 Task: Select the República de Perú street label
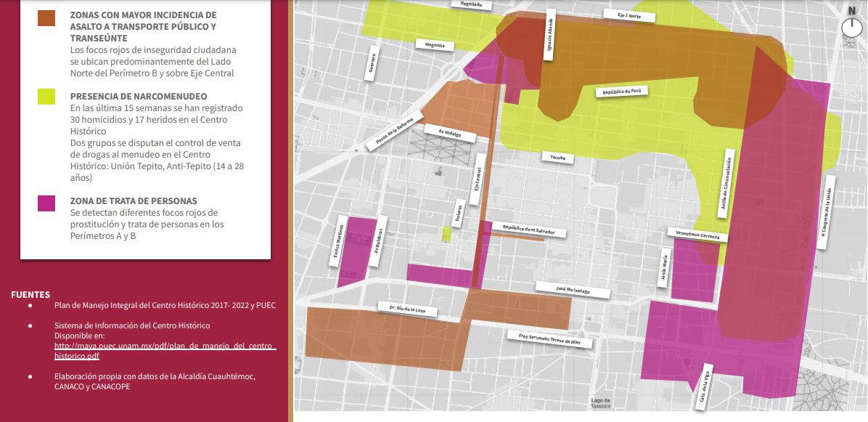click(622, 92)
